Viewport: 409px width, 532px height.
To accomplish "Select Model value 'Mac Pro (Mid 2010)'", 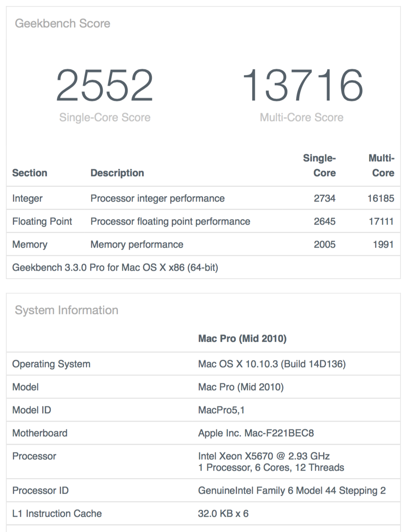I will click(241, 387).
